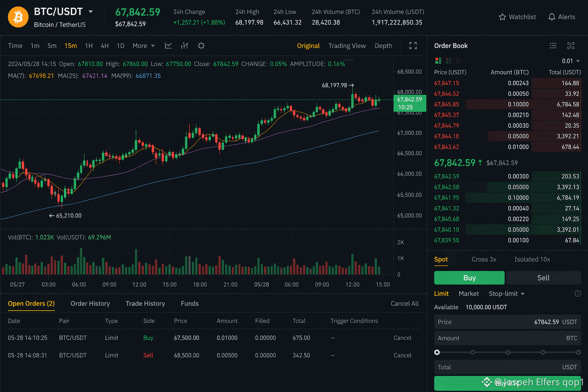Show second order book view icon

point(448,60)
